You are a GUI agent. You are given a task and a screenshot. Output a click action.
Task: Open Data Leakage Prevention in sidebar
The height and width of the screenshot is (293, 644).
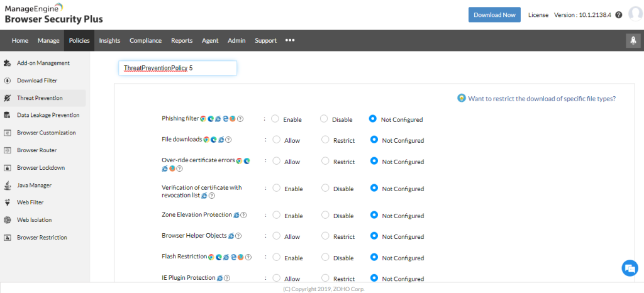coord(48,115)
